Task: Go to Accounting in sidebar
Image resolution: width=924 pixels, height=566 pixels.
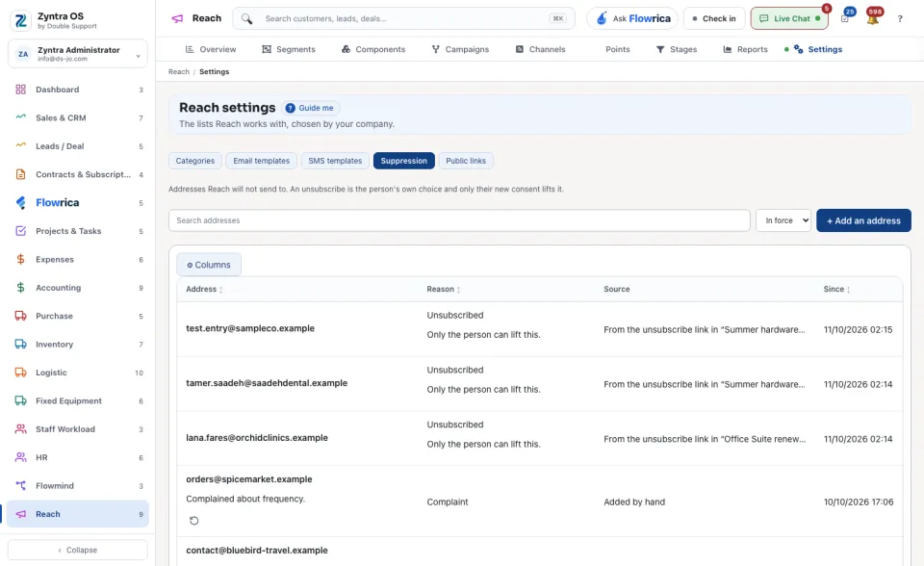Action: (78, 288)
